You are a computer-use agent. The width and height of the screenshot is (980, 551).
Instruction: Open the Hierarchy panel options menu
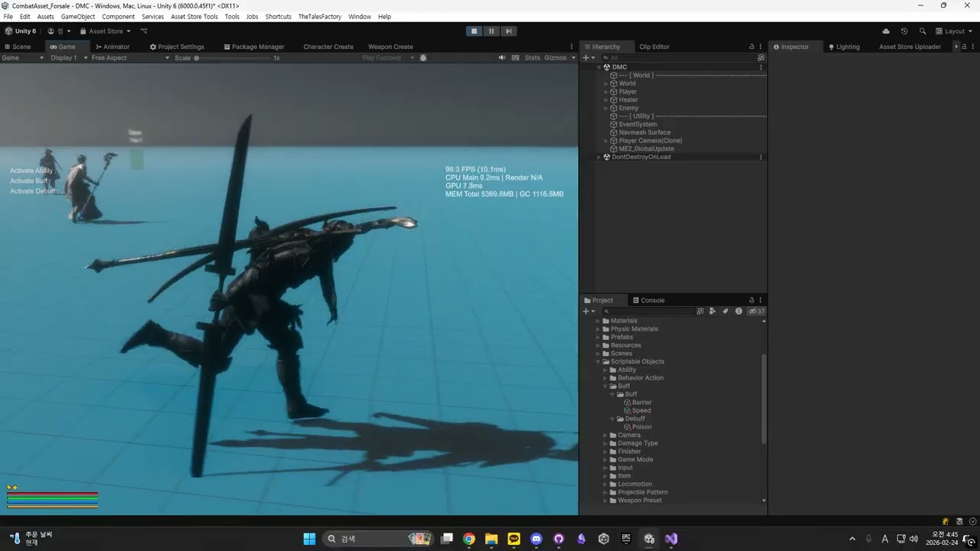coord(760,47)
